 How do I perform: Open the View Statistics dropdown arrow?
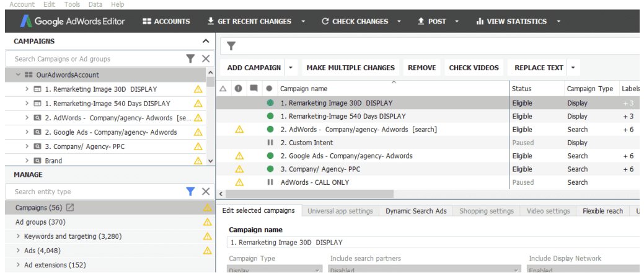click(x=558, y=21)
